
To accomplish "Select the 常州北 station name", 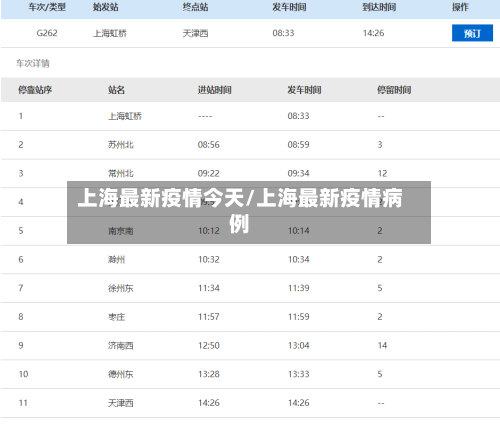I will pyautogui.click(x=121, y=173).
